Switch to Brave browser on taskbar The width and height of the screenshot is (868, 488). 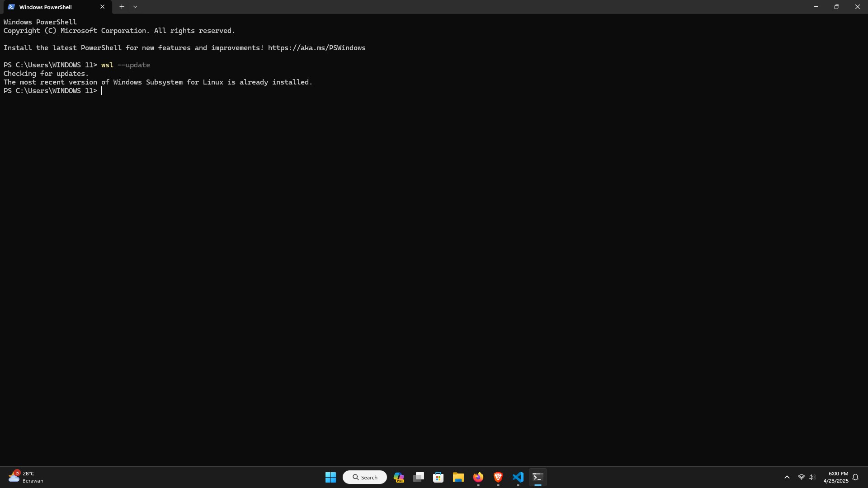point(498,477)
